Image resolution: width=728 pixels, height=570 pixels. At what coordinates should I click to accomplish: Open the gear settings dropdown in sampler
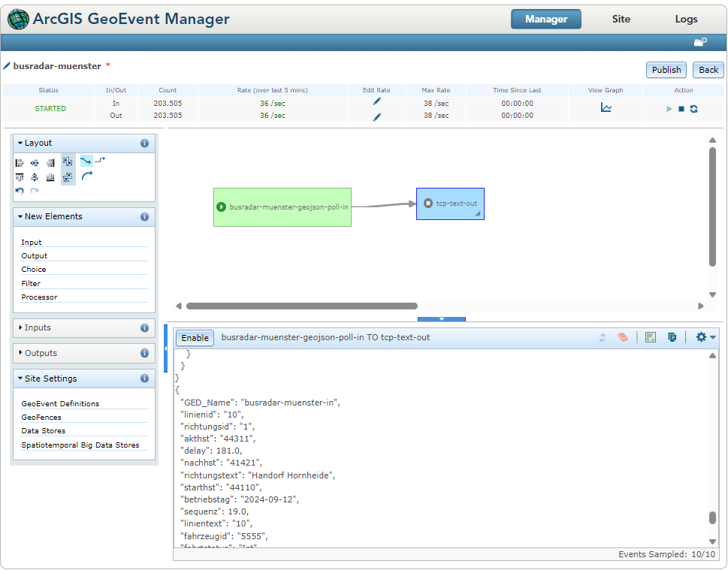point(705,337)
